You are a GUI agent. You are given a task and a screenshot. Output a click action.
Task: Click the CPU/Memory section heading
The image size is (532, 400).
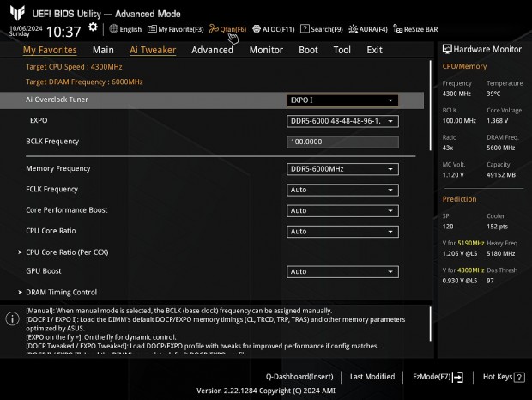[464, 66]
